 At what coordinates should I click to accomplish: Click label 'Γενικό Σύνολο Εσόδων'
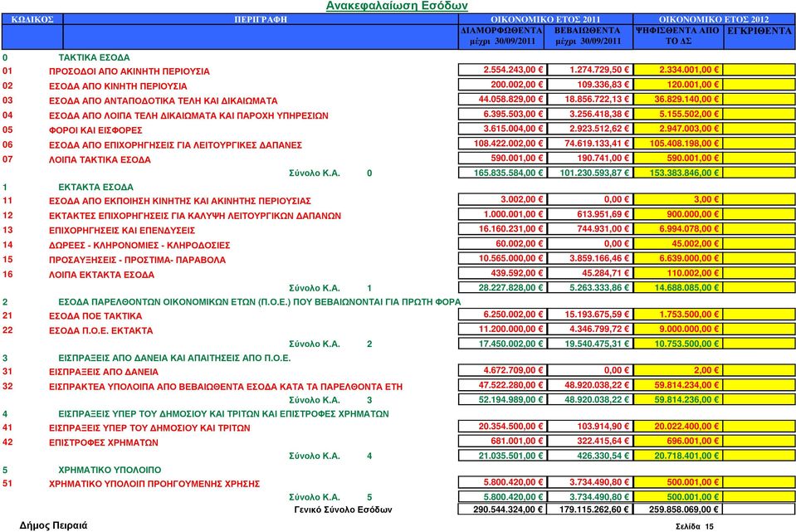pos(343,509)
